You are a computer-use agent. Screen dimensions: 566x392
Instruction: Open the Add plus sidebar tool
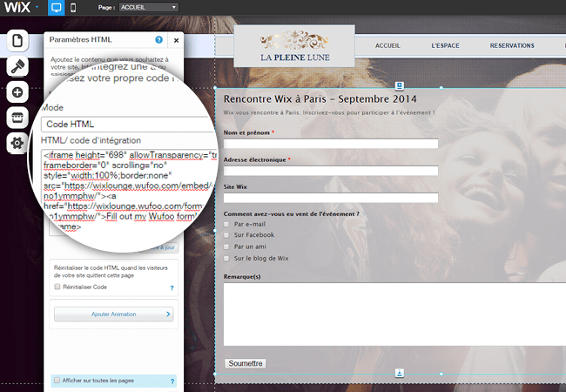pos(17,92)
